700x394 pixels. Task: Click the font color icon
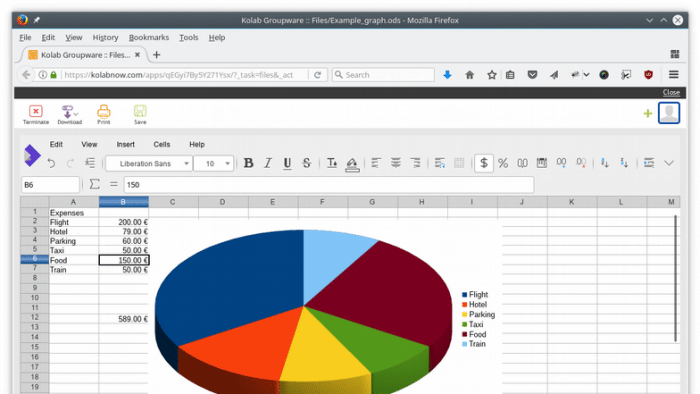(332, 163)
